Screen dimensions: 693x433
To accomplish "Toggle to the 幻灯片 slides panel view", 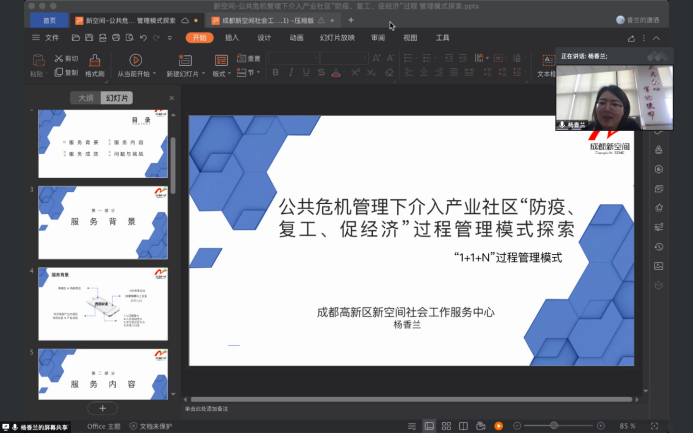I will click(117, 97).
